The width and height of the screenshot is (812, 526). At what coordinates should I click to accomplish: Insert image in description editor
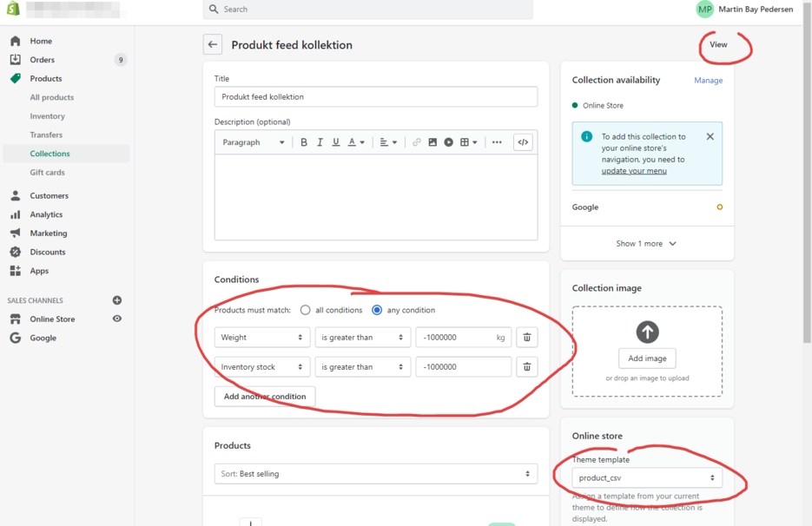pyautogui.click(x=432, y=142)
